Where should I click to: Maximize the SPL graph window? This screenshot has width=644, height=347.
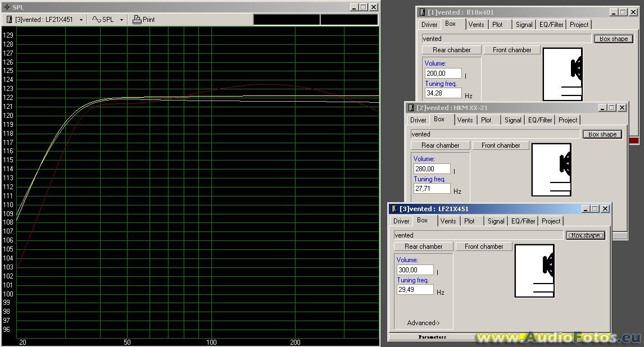tap(364, 7)
